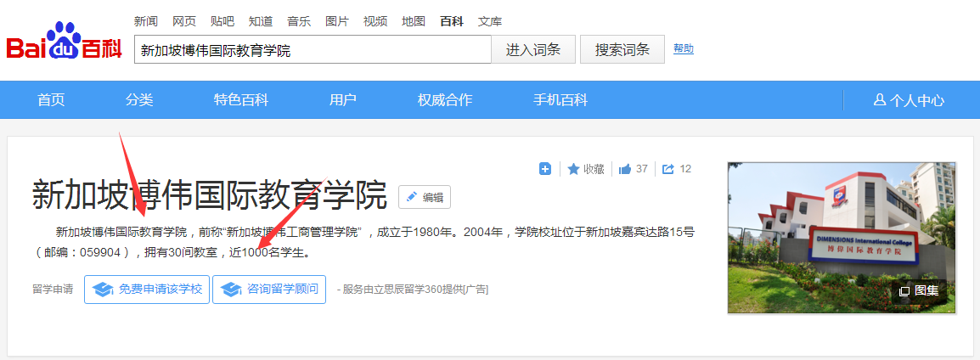Open 分类 in blue menu bar
The width and height of the screenshot is (980, 360).
coord(139,100)
